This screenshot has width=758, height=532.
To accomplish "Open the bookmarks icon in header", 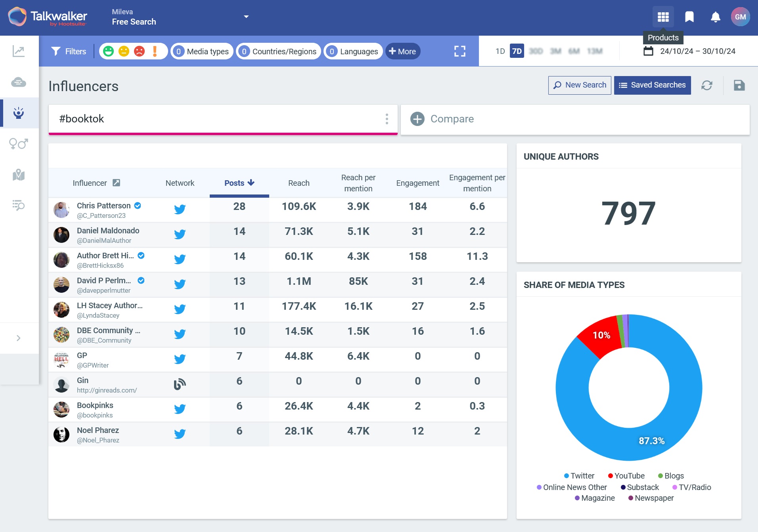I will (x=689, y=17).
